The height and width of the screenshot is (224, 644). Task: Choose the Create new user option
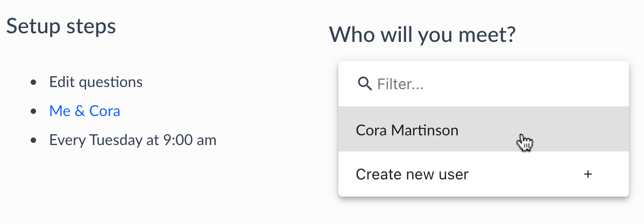click(412, 175)
